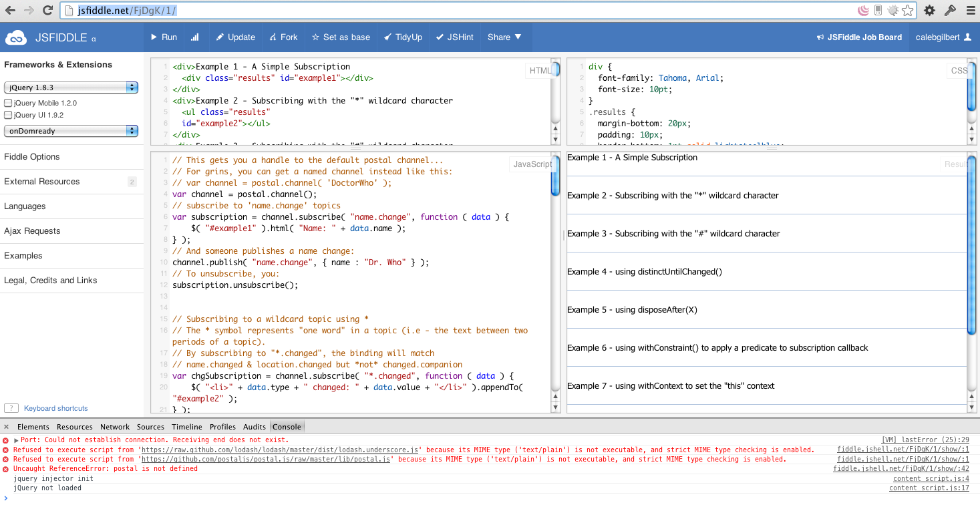Open the Chrome hamburger menu
Viewport: 980px width, 515px height.
(970, 10)
